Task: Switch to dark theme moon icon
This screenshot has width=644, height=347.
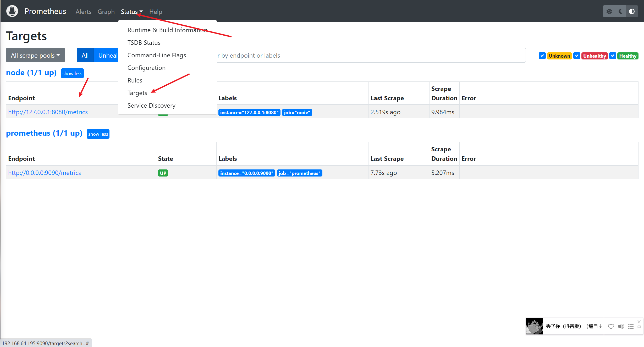Action: (x=620, y=12)
